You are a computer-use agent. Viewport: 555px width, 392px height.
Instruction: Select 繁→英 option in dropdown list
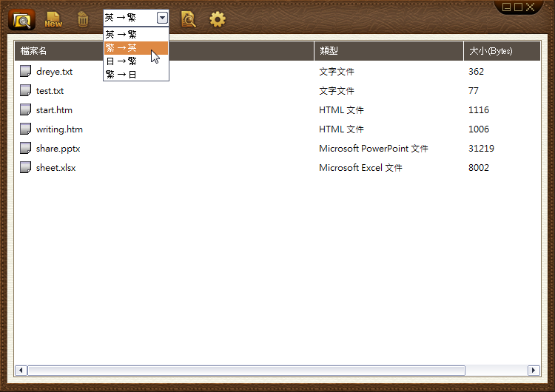point(136,48)
